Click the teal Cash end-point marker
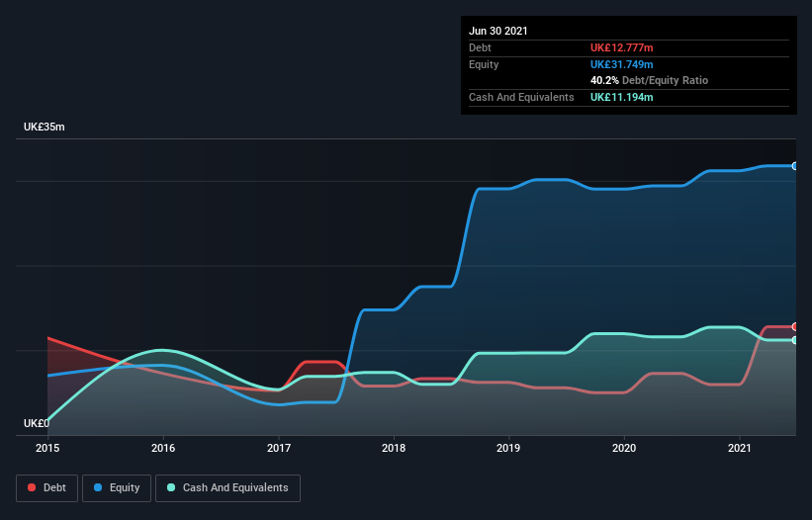 click(795, 340)
